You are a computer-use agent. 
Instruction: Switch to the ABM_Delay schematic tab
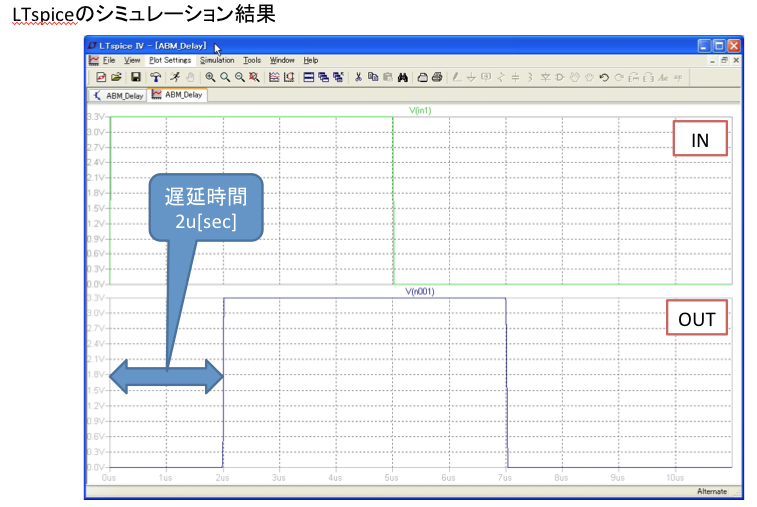tap(119, 96)
